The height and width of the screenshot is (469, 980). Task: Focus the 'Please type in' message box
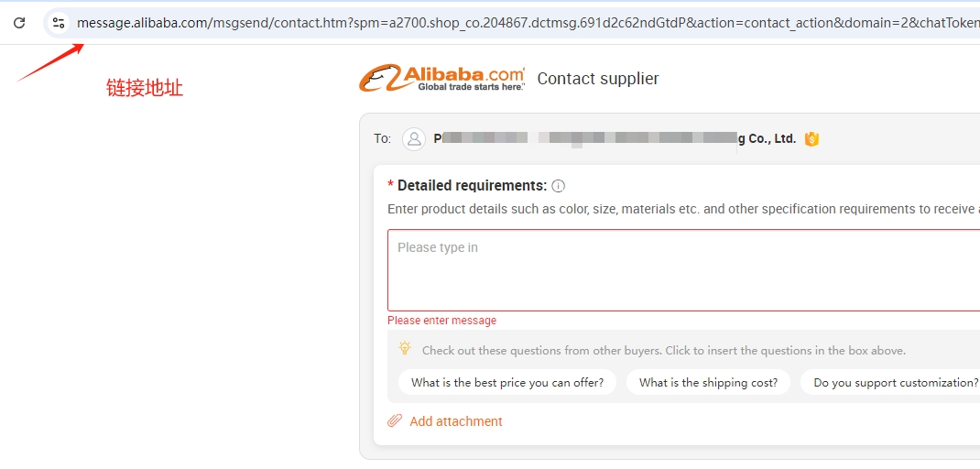684,270
